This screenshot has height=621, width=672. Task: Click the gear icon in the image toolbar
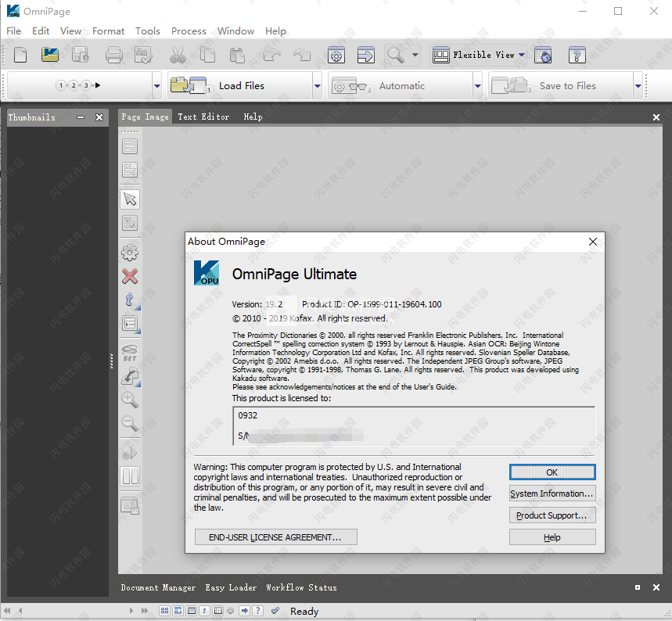pyautogui.click(x=130, y=253)
